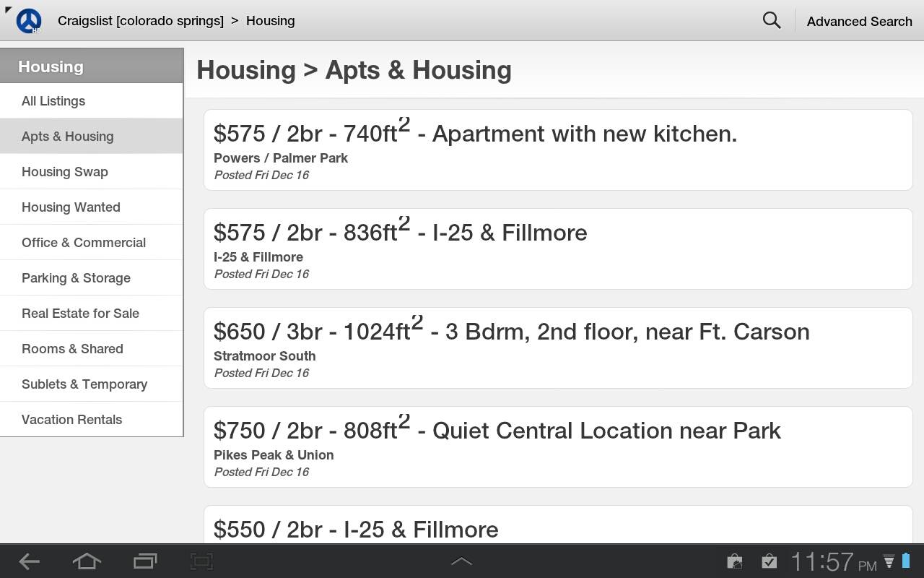The height and width of the screenshot is (578, 924).
Task: Tap the Craigslist peace-sign app icon
Action: [29, 21]
